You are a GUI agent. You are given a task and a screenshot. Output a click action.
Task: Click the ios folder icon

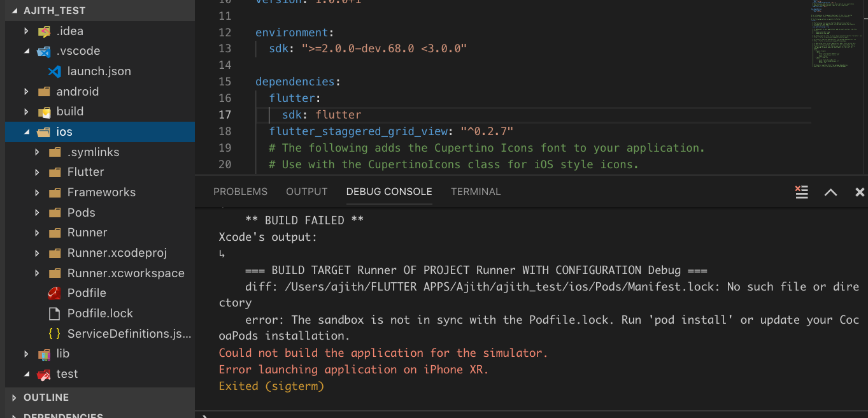44,132
